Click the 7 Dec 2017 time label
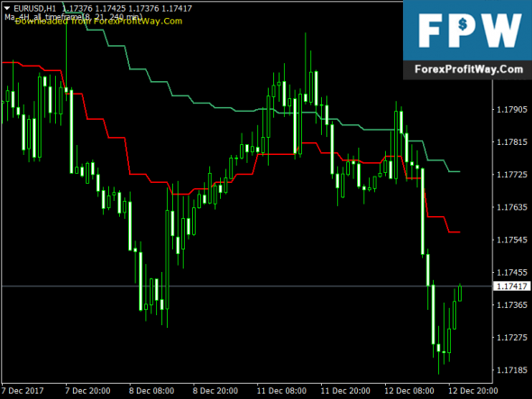 23,391
